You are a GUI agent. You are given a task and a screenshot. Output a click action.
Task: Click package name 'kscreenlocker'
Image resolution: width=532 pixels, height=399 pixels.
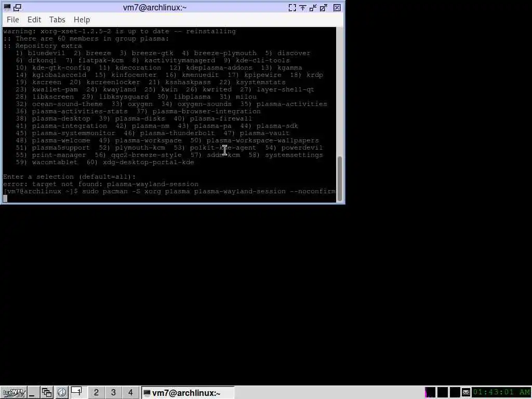(113, 83)
